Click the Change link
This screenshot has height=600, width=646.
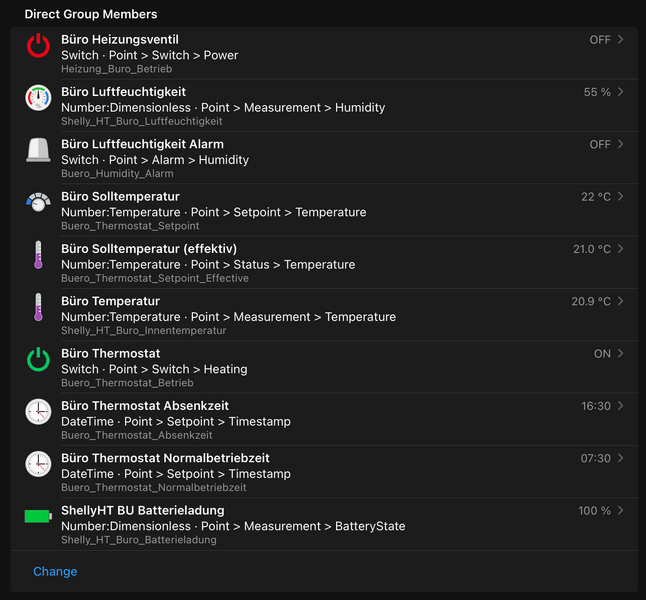click(55, 572)
